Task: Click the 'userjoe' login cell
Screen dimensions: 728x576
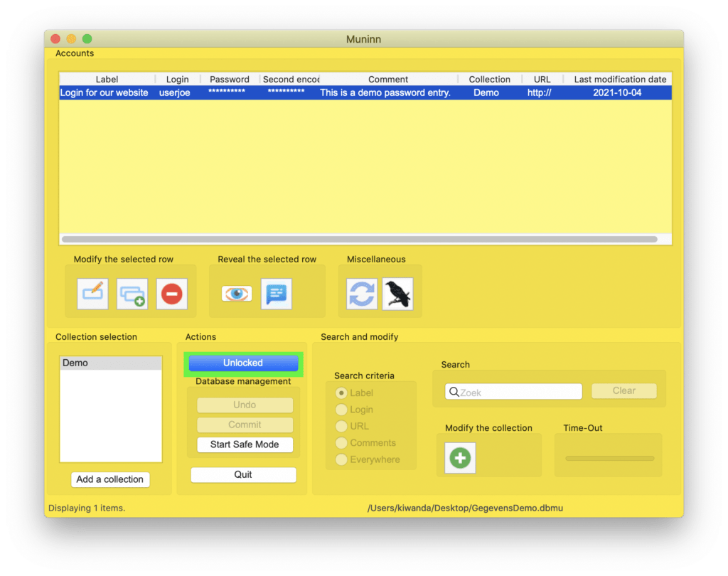Action: click(175, 92)
